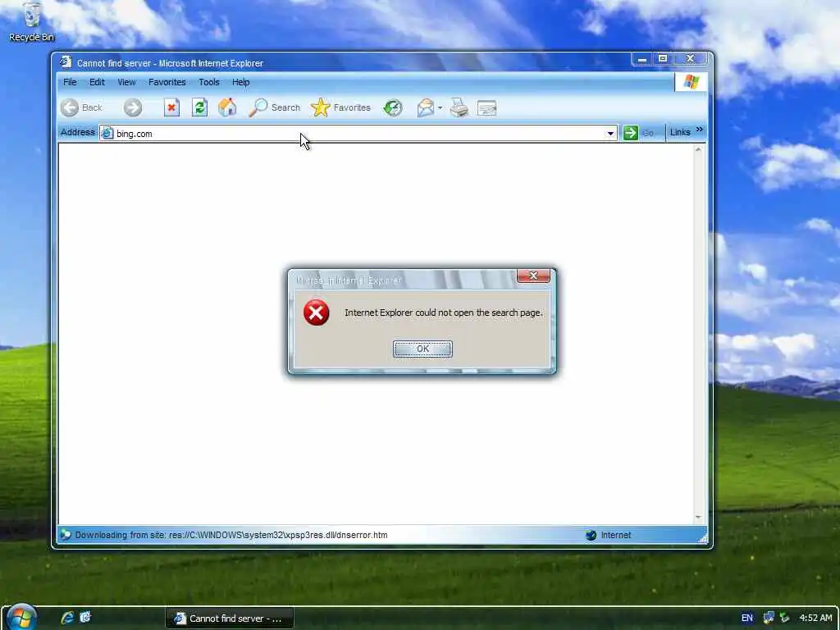840x630 pixels.
Task: Click status bar page loading icon
Action: pyautogui.click(x=66, y=535)
